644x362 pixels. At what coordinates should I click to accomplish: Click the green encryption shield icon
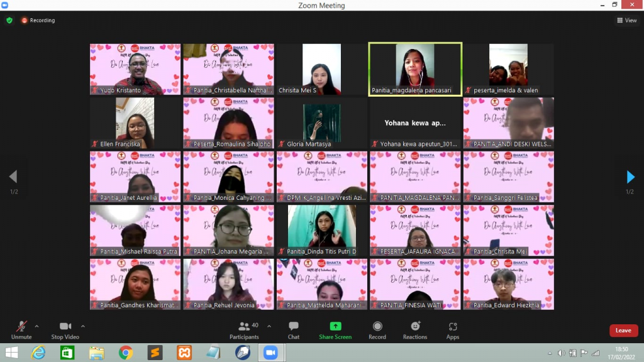(x=9, y=20)
